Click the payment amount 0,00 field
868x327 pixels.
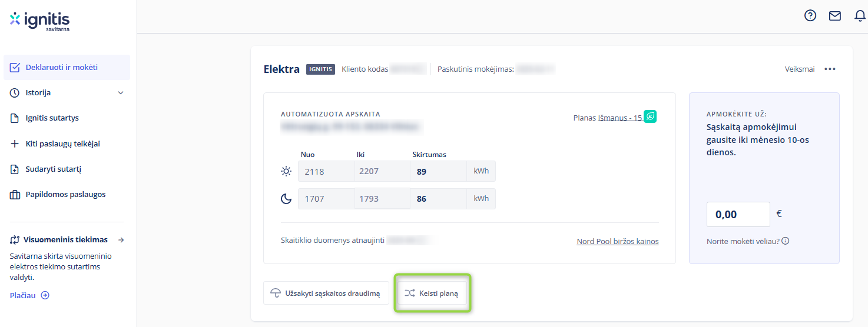(738, 215)
